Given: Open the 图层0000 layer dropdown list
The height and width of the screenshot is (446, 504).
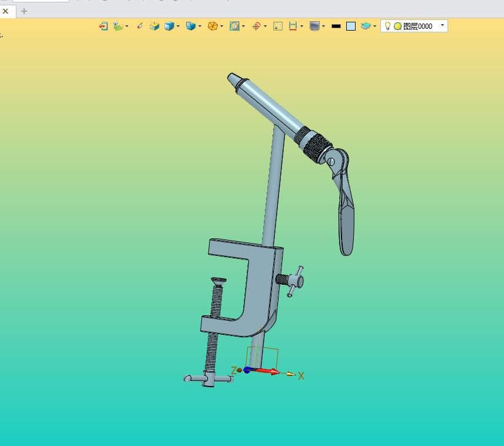Looking at the screenshot, I should point(442,25).
